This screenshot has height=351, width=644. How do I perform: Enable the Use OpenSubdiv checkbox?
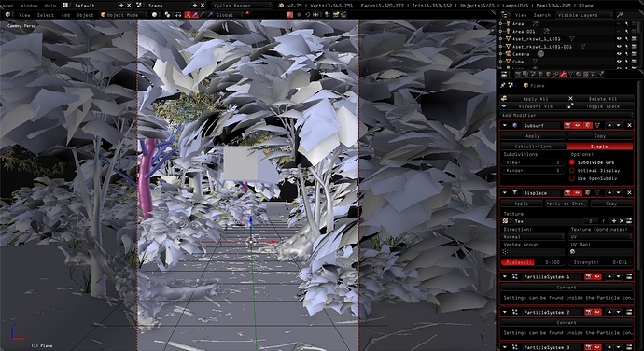coord(572,178)
